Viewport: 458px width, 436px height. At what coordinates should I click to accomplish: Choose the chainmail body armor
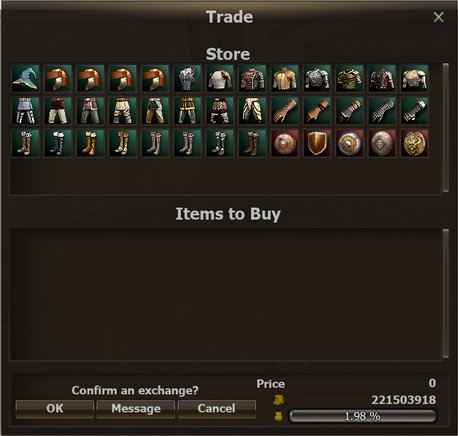point(317,78)
